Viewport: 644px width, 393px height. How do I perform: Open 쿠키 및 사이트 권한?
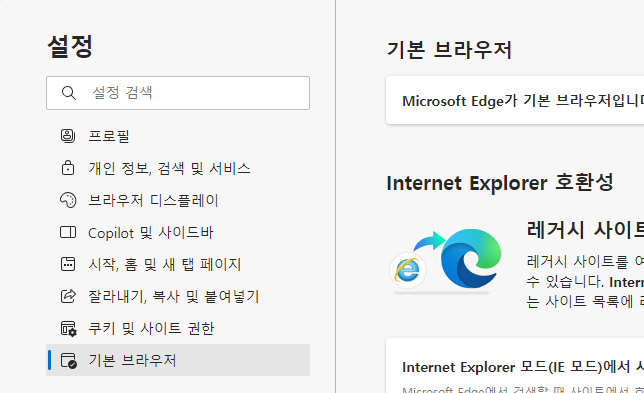[x=178, y=328]
